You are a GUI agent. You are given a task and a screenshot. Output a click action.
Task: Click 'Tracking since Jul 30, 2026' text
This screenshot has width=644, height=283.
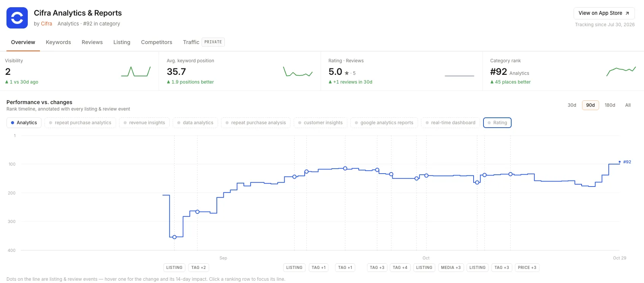click(x=605, y=25)
